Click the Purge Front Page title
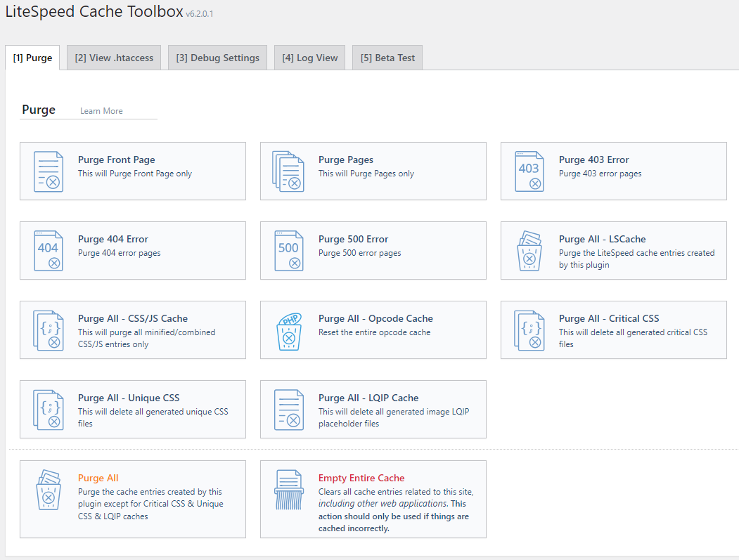The width and height of the screenshot is (739, 560). click(117, 159)
